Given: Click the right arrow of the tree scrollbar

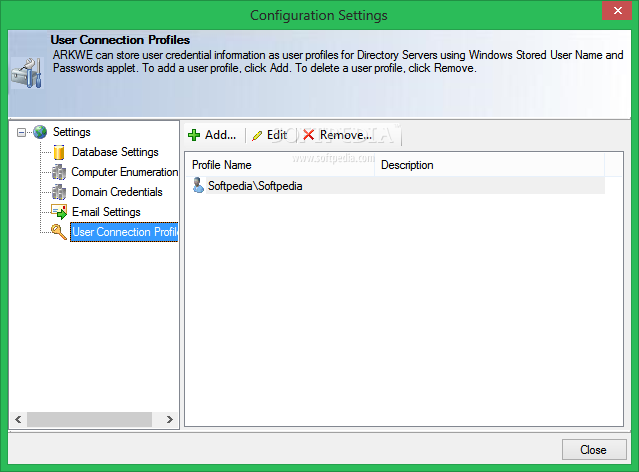Looking at the screenshot, I should click(x=170, y=419).
